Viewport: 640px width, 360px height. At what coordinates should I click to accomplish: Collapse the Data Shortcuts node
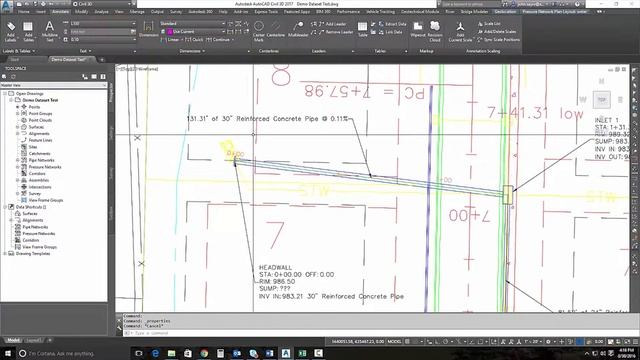pos(5,207)
